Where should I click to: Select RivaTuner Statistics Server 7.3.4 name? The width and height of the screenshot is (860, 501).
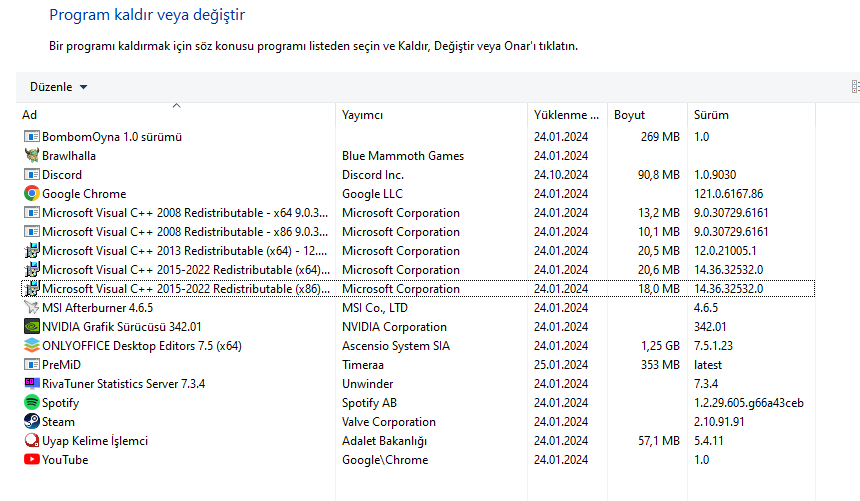point(123,384)
